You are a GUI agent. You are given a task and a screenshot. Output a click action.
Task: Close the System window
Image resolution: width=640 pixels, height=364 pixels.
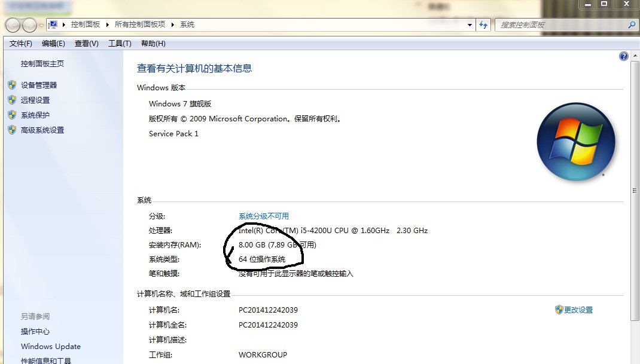tap(626, 5)
